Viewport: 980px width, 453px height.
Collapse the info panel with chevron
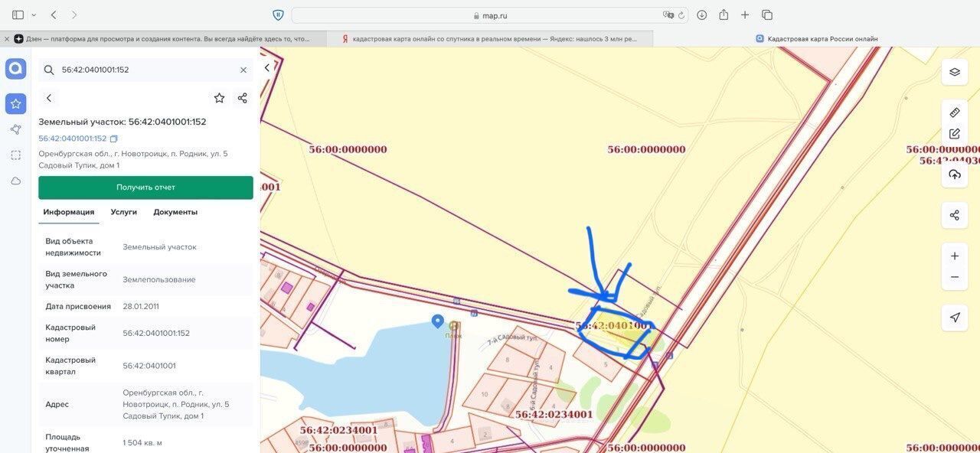(266, 67)
